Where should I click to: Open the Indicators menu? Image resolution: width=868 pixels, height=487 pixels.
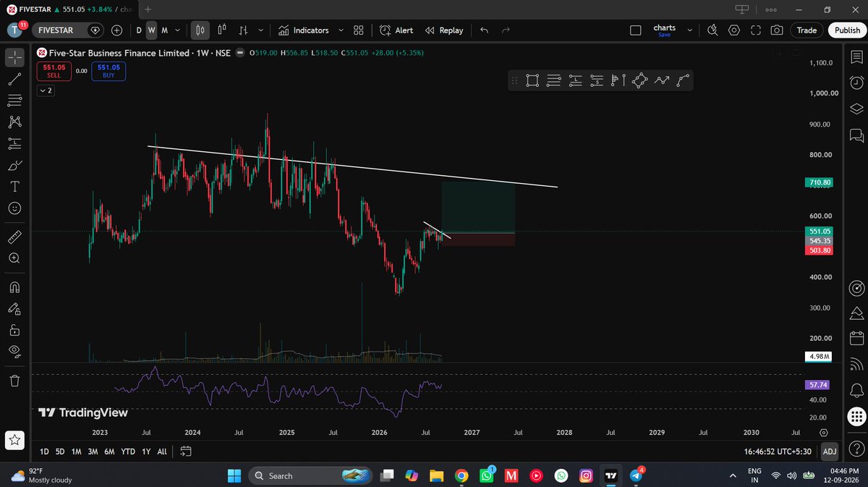[303, 30]
